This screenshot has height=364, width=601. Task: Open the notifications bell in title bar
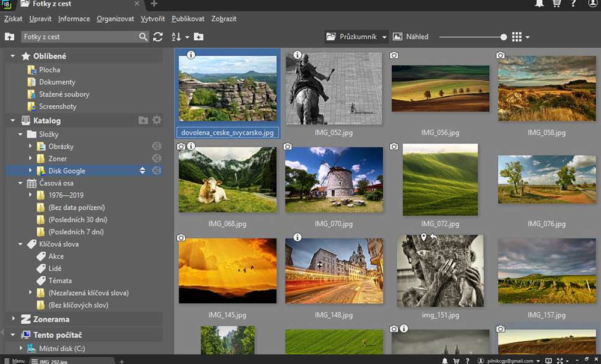pos(539,4)
